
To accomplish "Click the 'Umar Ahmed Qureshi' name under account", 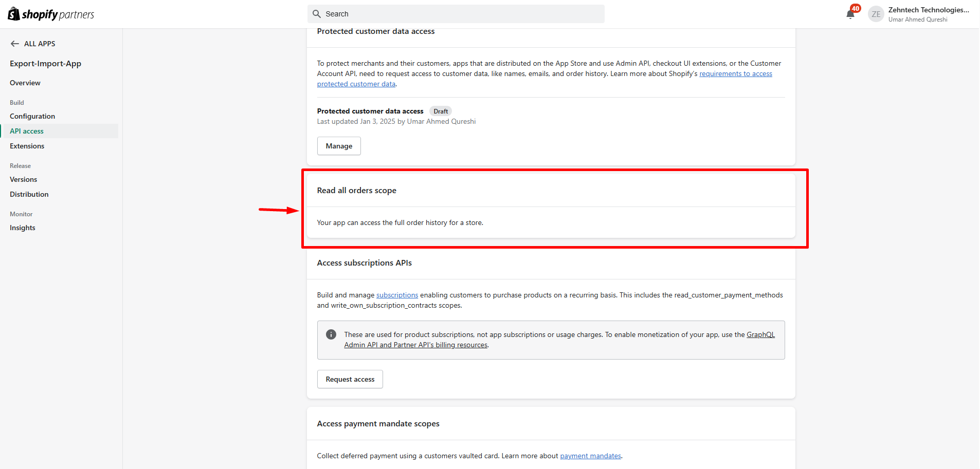I will click(x=918, y=20).
